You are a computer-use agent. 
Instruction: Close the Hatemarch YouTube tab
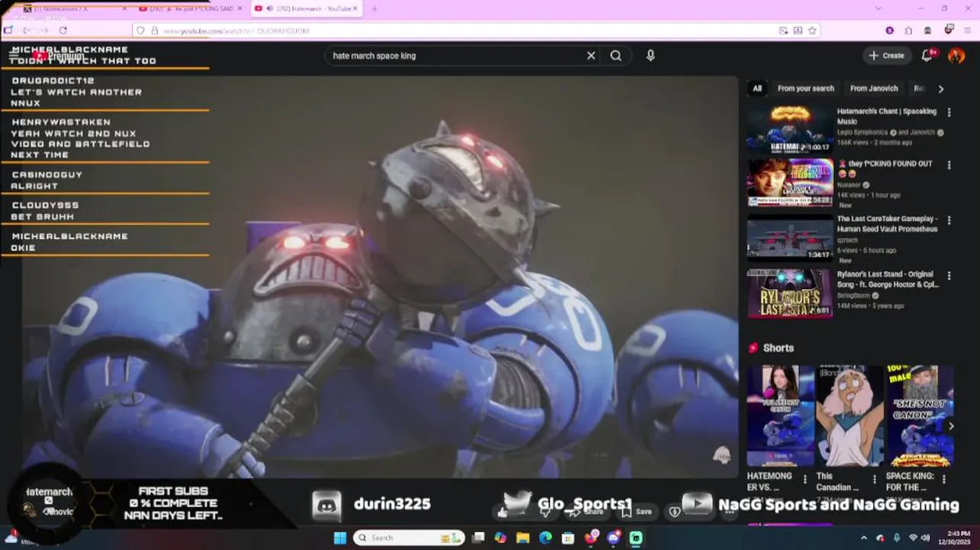click(356, 8)
